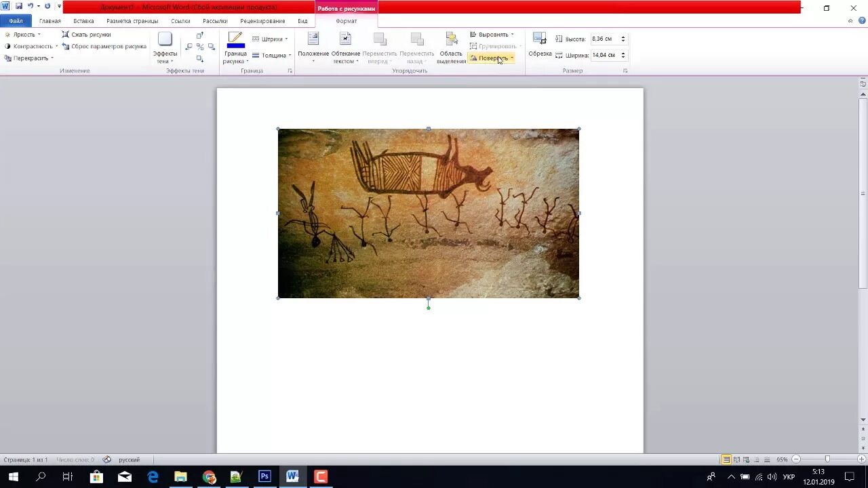The width and height of the screenshot is (868, 488).
Task: Open the Рассылки tab
Action: coord(215,21)
